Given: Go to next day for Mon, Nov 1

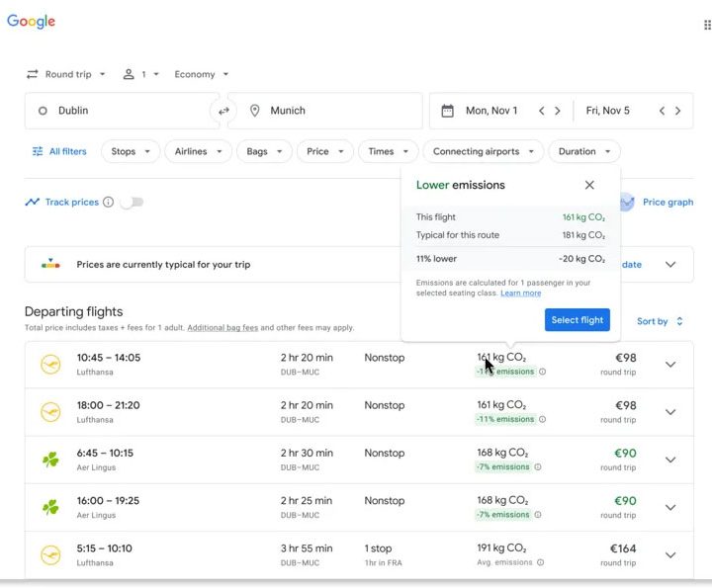Looking at the screenshot, I should click(558, 111).
